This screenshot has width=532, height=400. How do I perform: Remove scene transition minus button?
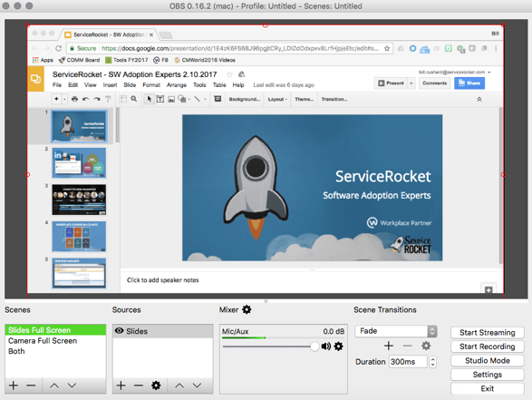point(407,346)
